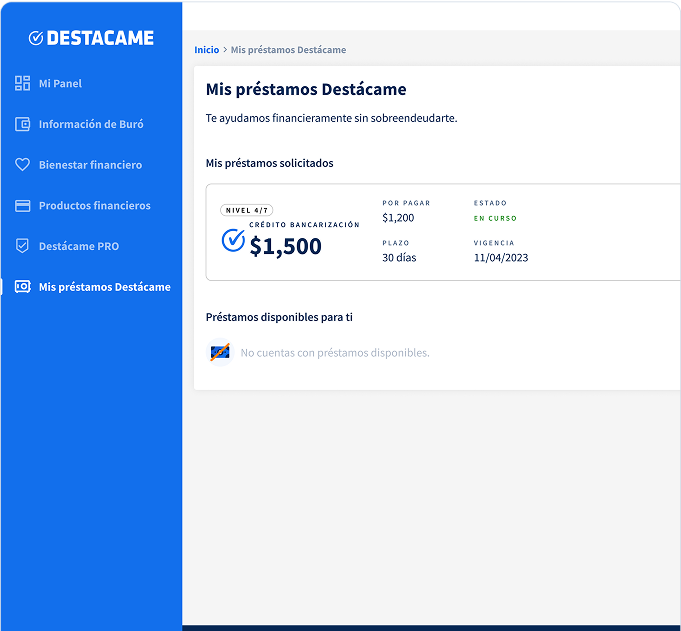
Task: Click the Productos financieros card icon
Action: pyautogui.click(x=22, y=205)
